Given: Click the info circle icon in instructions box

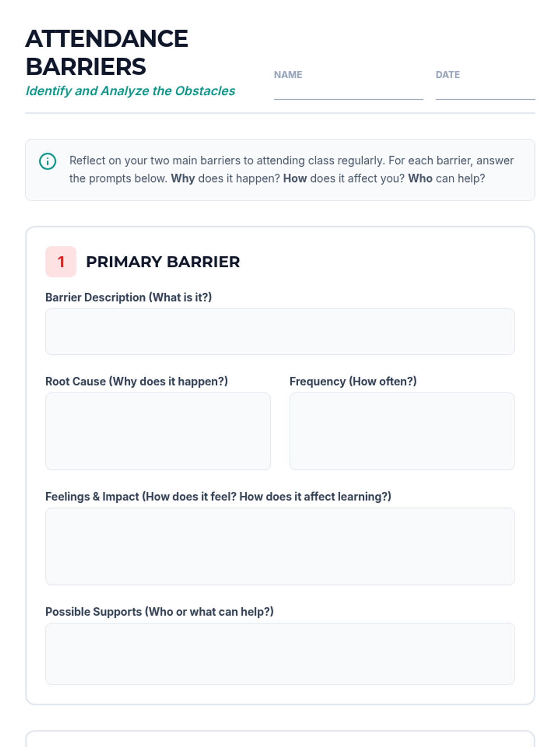Looking at the screenshot, I should [48, 161].
